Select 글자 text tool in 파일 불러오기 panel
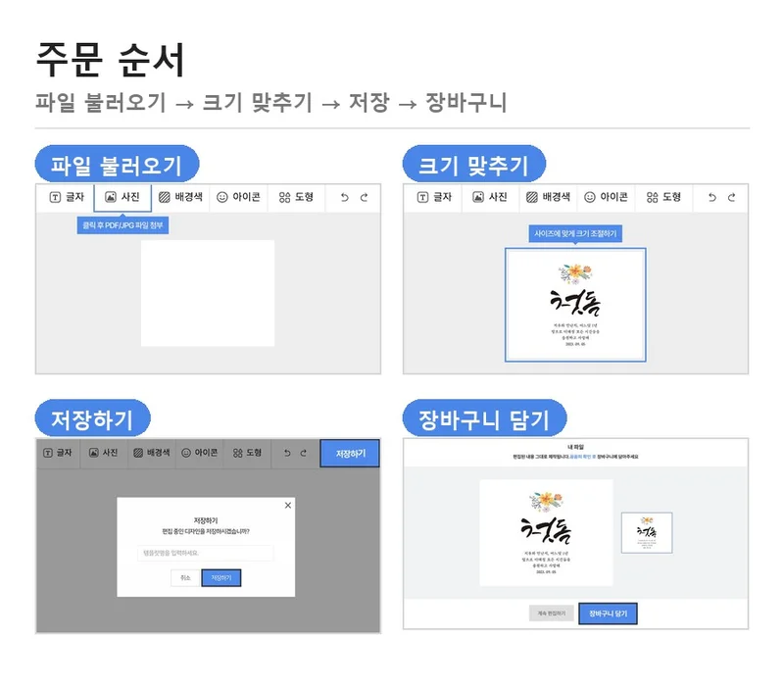Viewport: 784px width, 685px height. coord(67,197)
